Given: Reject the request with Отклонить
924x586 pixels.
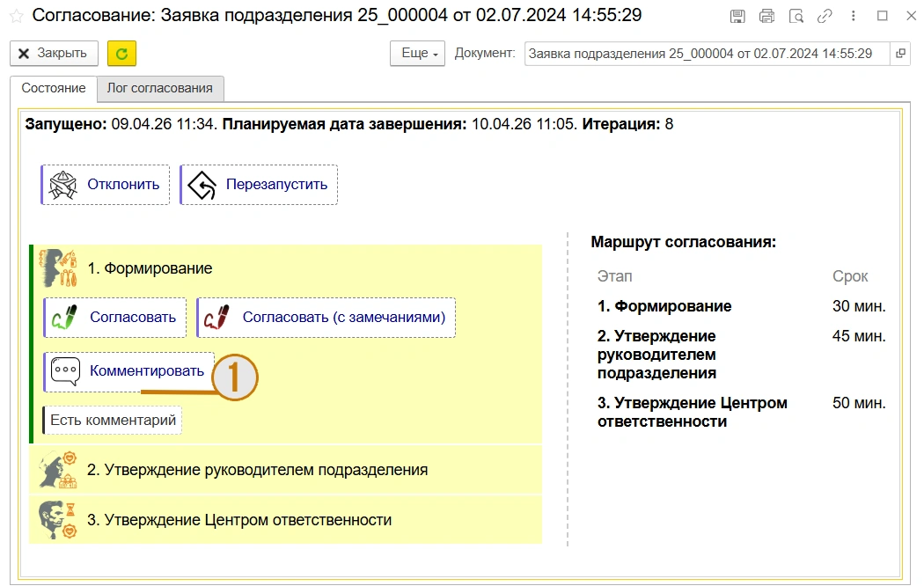Looking at the screenshot, I should 106,185.
